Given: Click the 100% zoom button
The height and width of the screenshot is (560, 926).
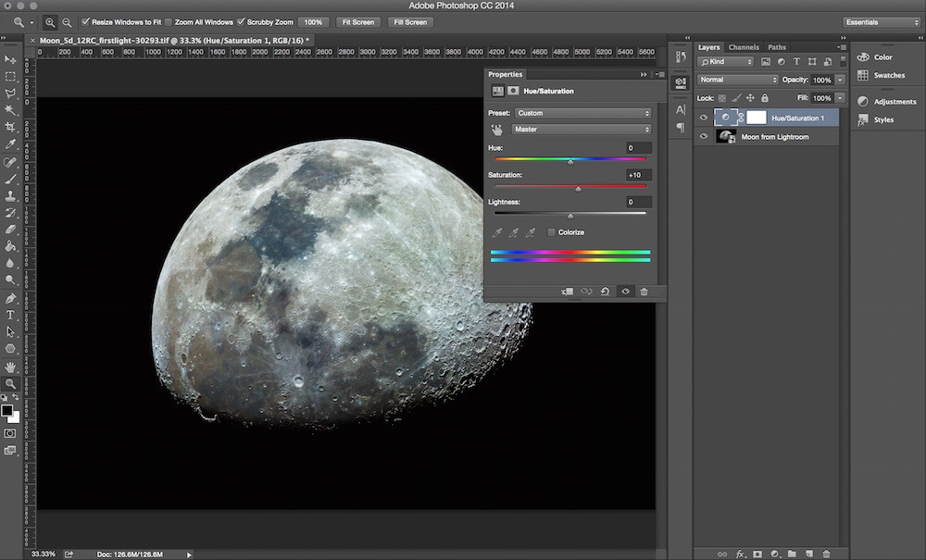Looking at the screenshot, I should pos(313,22).
